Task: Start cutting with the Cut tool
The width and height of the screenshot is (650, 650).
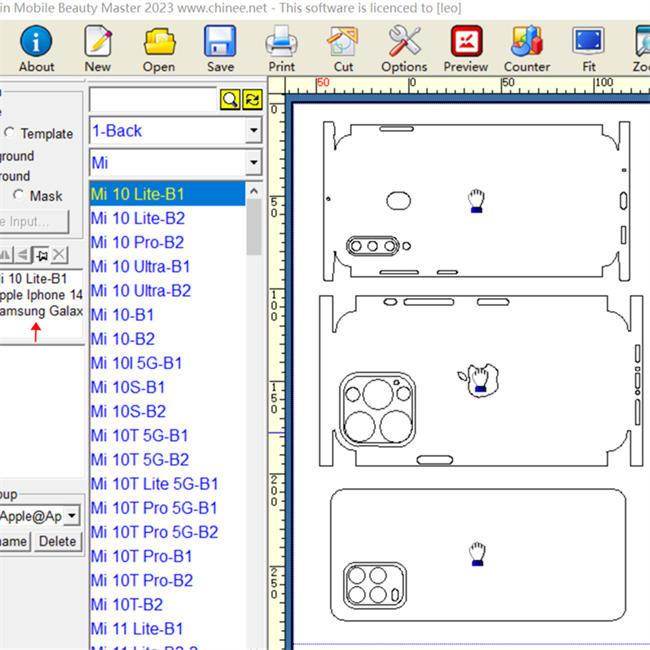Action: click(x=343, y=48)
